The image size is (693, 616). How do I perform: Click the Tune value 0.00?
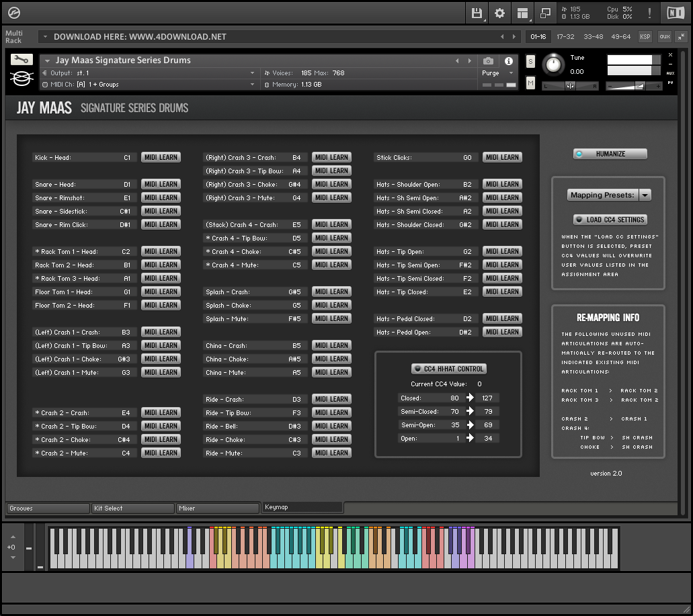577,71
